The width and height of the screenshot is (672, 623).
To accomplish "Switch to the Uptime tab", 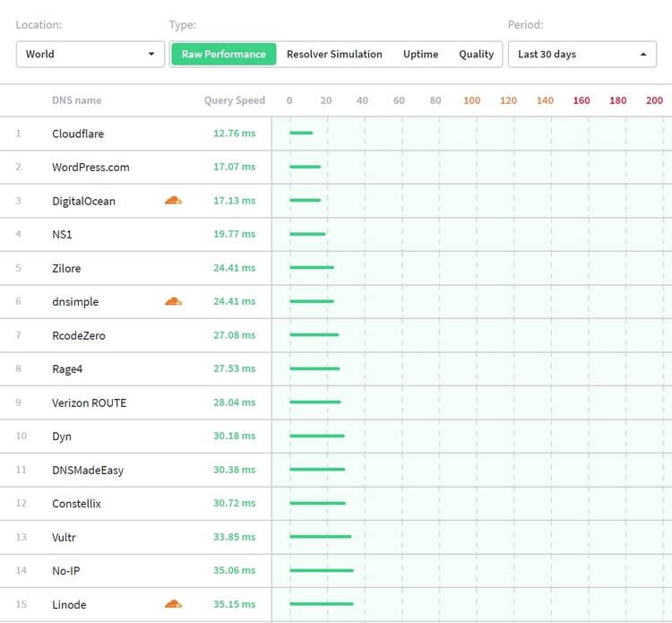I will click(420, 54).
